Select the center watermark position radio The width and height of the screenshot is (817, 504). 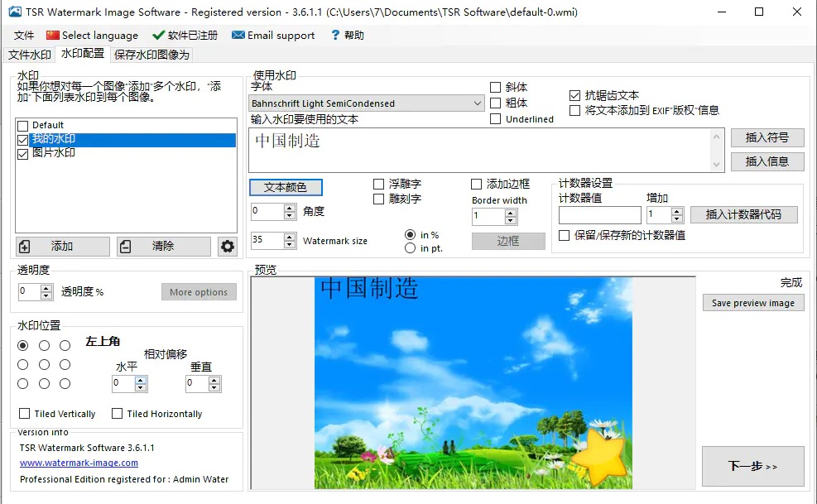pos(43,364)
